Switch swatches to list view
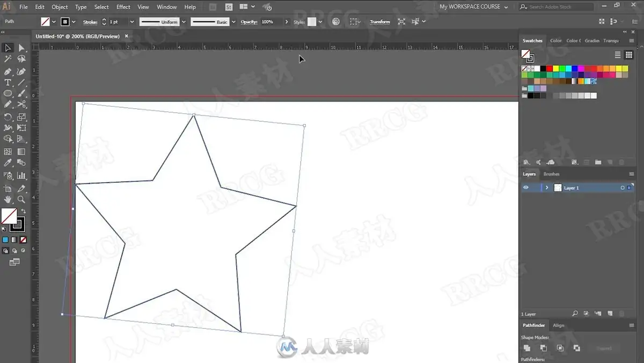Image resolution: width=644 pixels, height=363 pixels. (x=618, y=55)
